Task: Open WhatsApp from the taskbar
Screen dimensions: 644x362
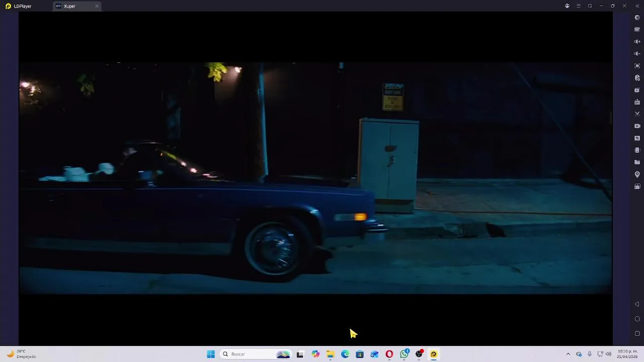Action: [404, 354]
